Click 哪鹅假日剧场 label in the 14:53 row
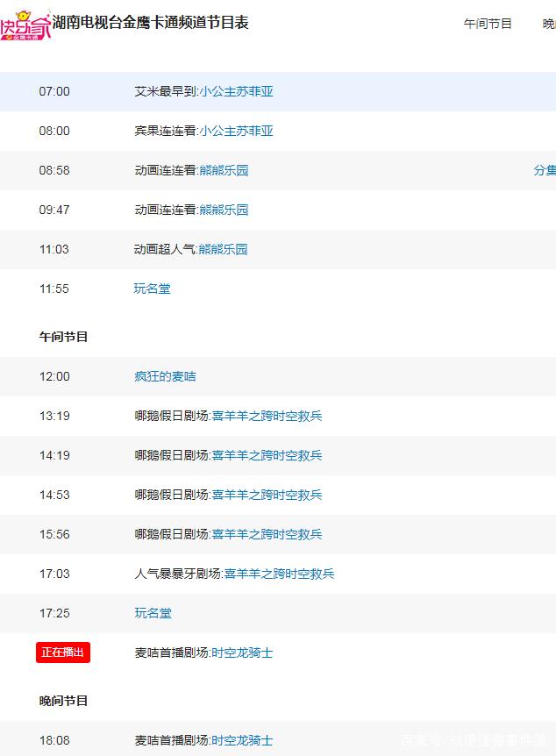This screenshot has height=756, width=556. (172, 496)
